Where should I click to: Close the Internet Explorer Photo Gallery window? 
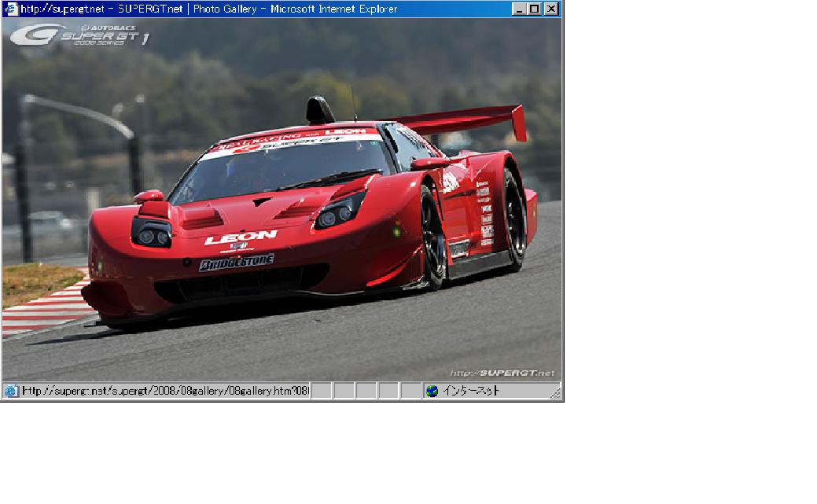point(551,9)
